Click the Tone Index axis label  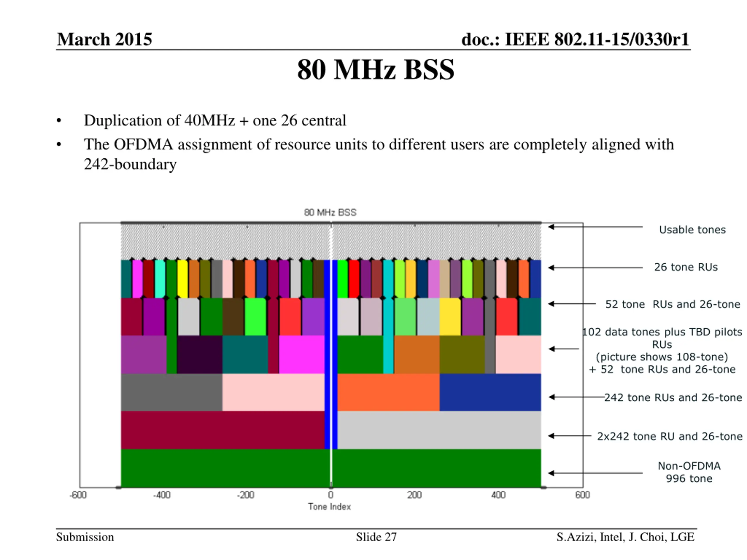(329, 507)
